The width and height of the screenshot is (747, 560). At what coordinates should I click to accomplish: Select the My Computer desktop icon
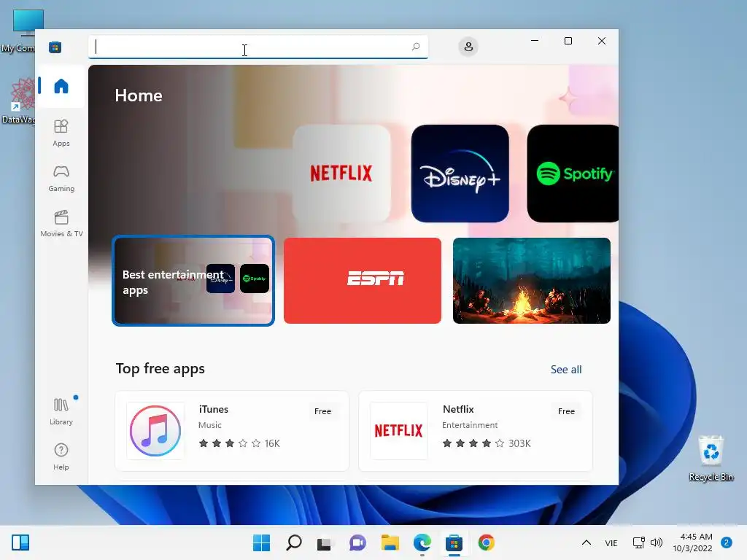coord(19,31)
